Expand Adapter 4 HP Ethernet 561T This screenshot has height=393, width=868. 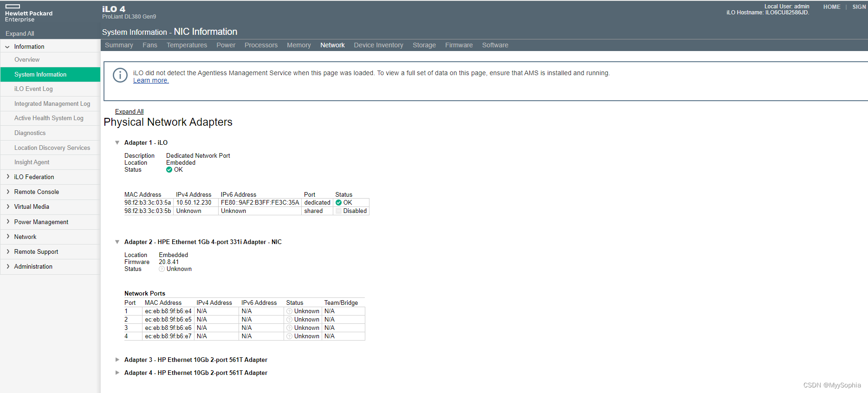tap(117, 373)
